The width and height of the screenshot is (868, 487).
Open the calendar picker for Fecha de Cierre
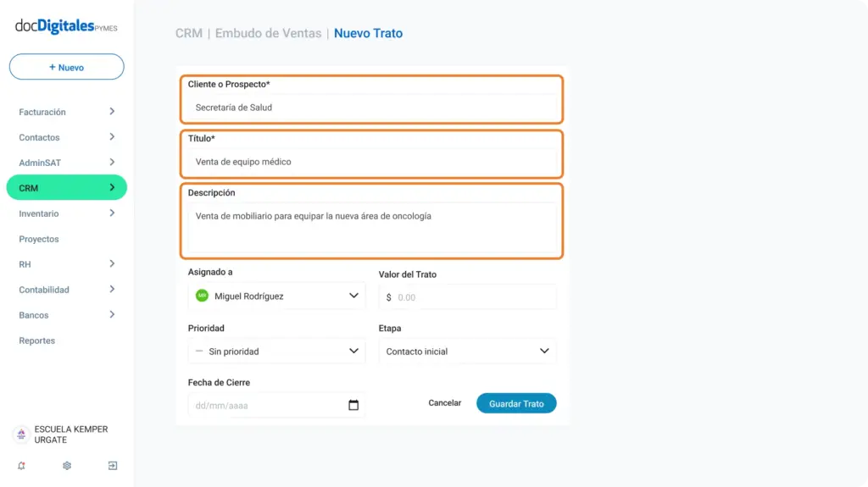pyautogui.click(x=353, y=405)
